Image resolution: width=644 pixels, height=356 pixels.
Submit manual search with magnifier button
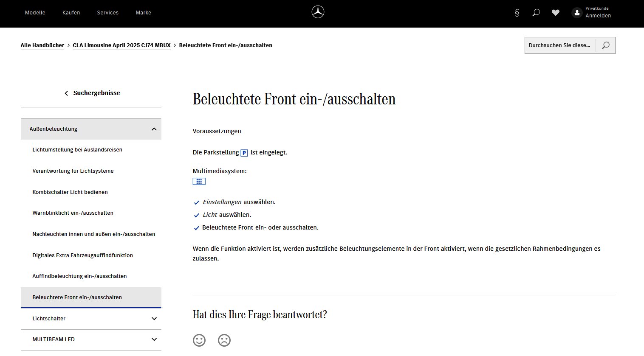(x=605, y=45)
